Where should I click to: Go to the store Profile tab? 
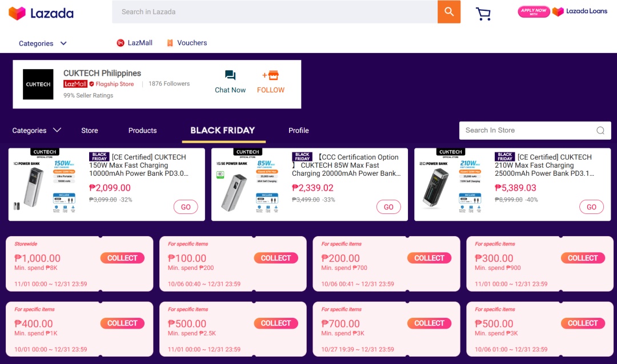tap(298, 131)
